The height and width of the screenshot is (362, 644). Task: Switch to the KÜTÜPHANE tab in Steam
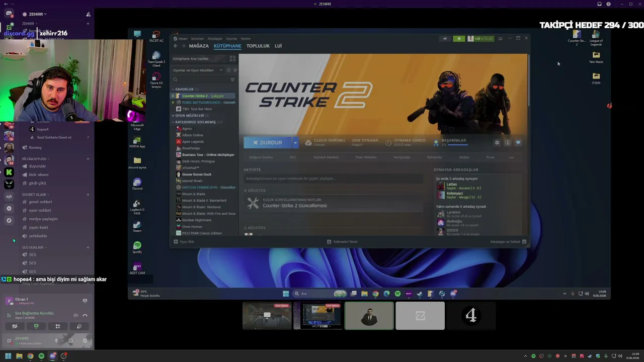(227, 46)
